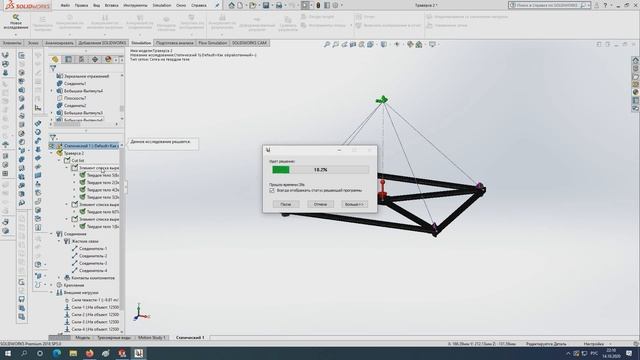Click the Windows Start button
The width and height of the screenshot is (640, 360).
tap(7, 353)
